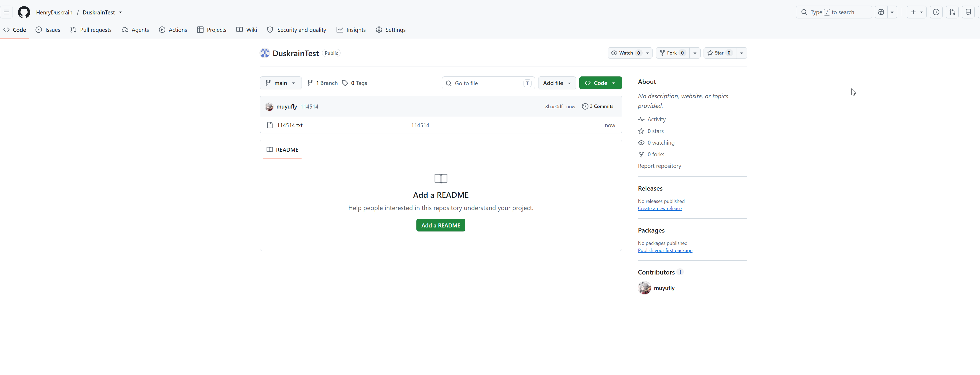The height and width of the screenshot is (375, 980).
Task: Star the DuskrainTest repository
Action: pyautogui.click(x=720, y=53)
